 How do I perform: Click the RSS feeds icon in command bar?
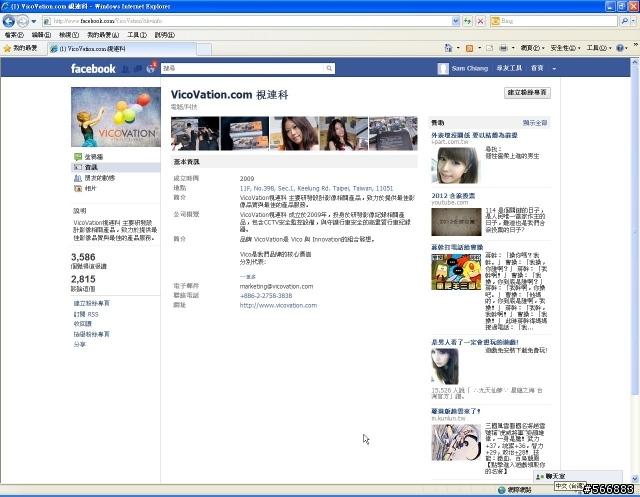pos(469,48)
